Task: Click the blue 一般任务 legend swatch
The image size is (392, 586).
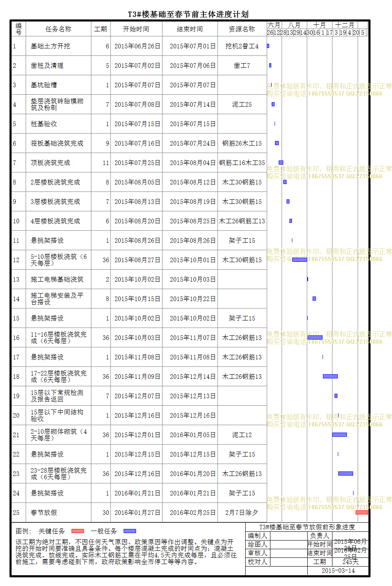Action: (130, 531)
